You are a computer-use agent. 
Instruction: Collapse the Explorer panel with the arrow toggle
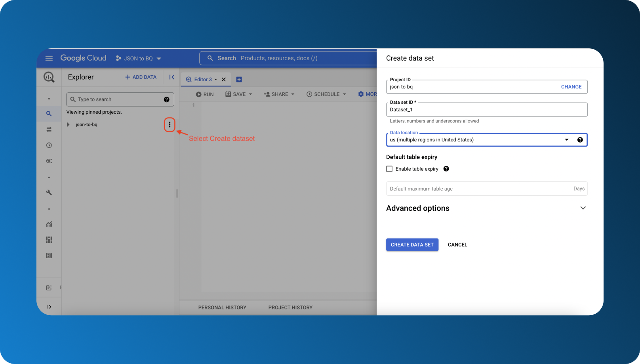(171, 77)
